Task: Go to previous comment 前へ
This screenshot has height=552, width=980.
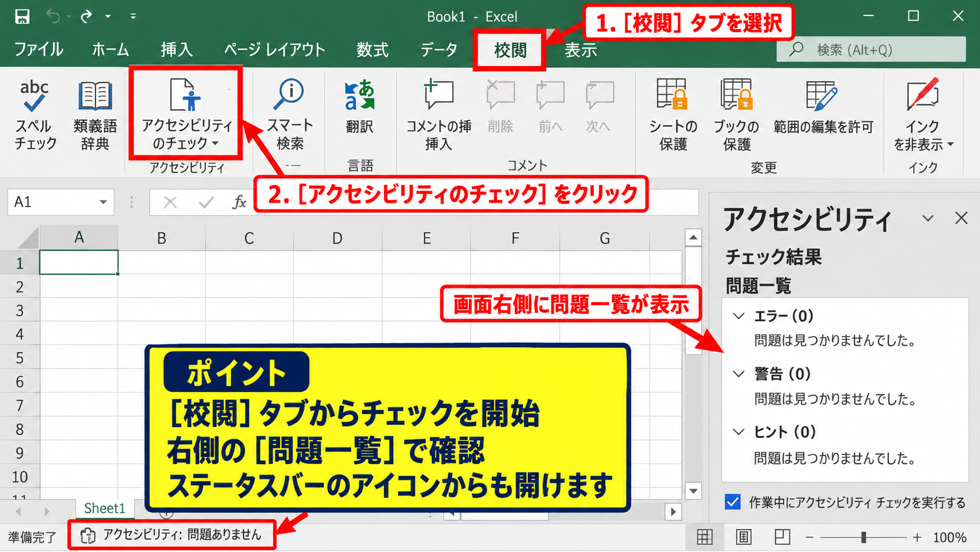Action: (550, 106)
